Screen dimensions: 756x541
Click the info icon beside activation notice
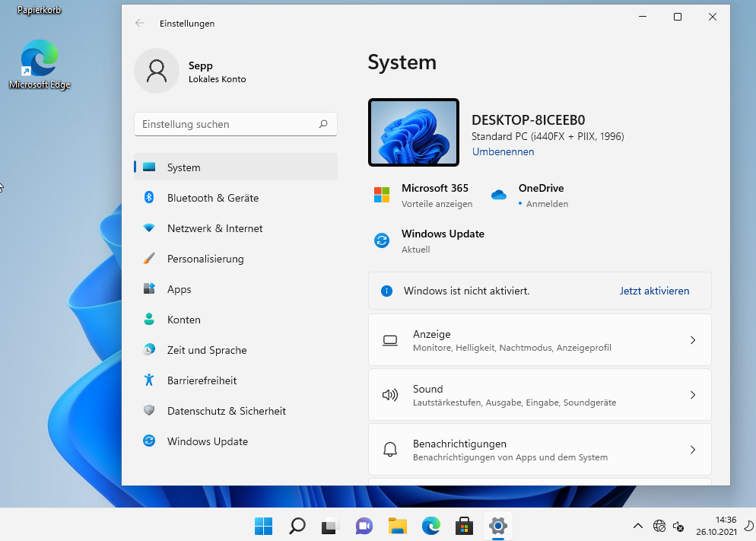386,291
